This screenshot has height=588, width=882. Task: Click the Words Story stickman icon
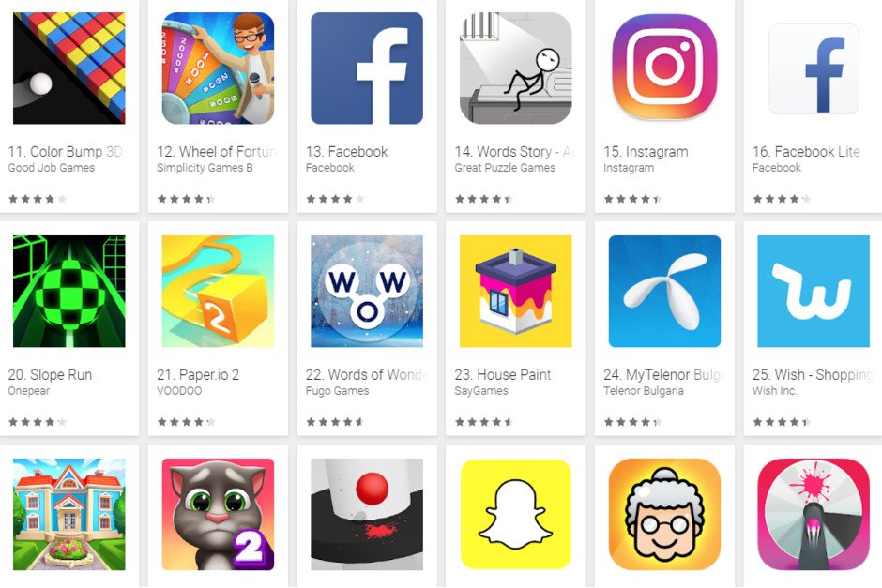[516, 68]
